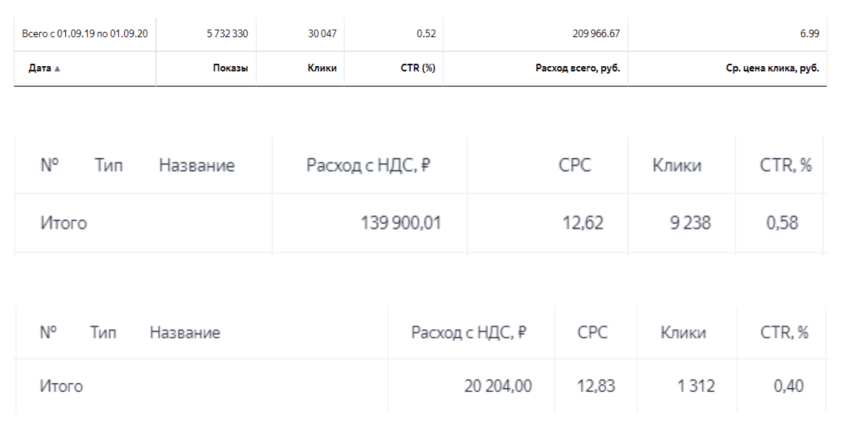Select the total period row label Всего
The image size is (868, 435).
85,34
